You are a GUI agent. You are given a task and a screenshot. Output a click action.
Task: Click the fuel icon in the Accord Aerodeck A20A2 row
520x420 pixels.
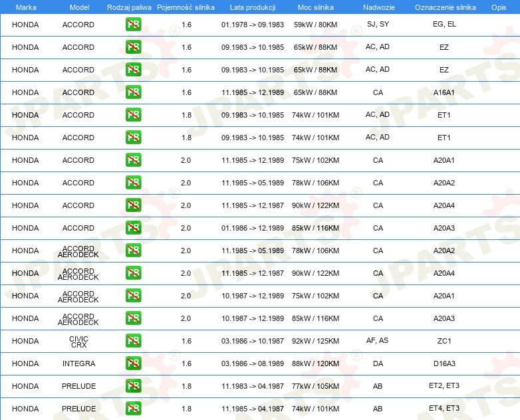click(x=133, y=250)
